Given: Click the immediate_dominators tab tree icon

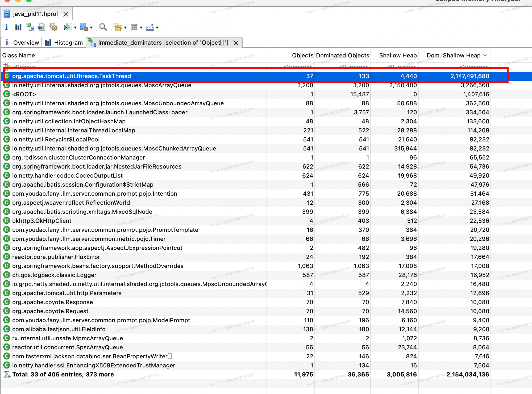Looking at the screenshot, I should [92, 43].
